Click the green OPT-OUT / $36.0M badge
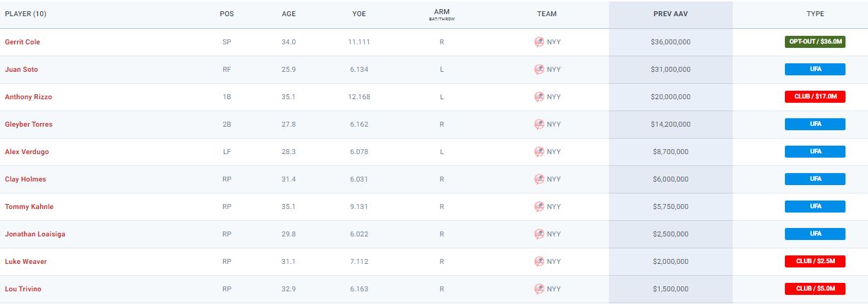The image size is (868, 304). tap(815, 42)
